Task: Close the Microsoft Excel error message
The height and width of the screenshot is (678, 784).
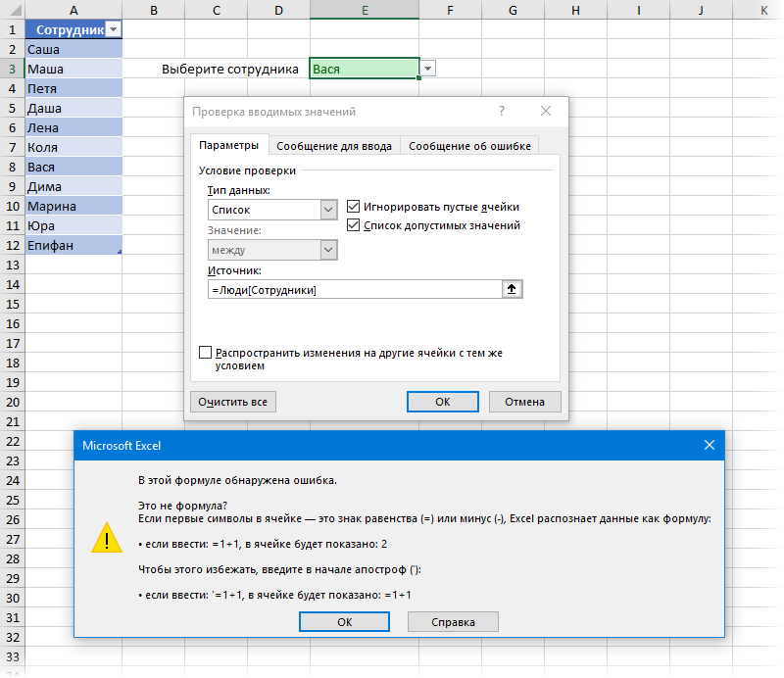Action: point(709,445)
